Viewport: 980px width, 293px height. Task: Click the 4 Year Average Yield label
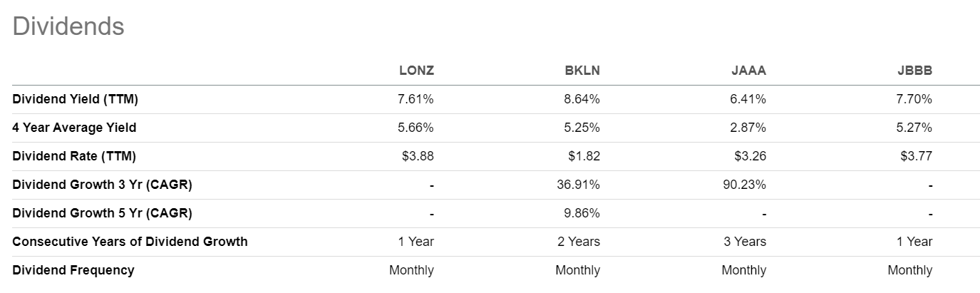(74, 128)
